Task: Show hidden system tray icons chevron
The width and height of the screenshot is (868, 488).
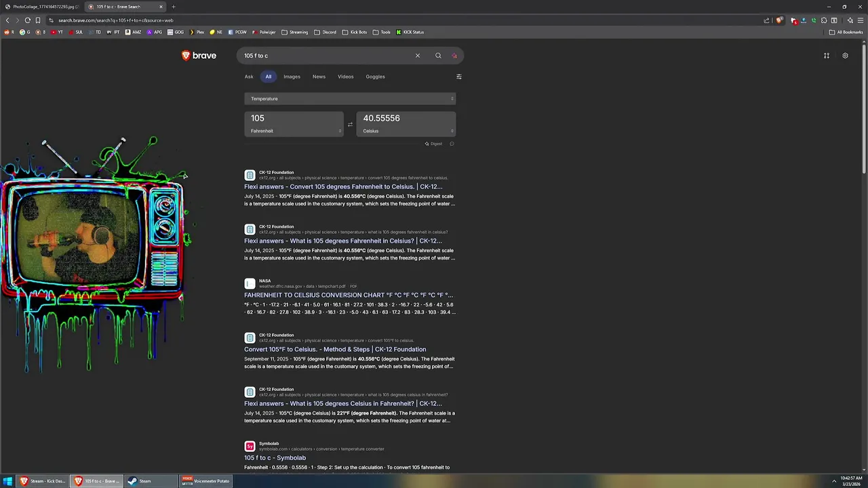Action: (834, 481)
